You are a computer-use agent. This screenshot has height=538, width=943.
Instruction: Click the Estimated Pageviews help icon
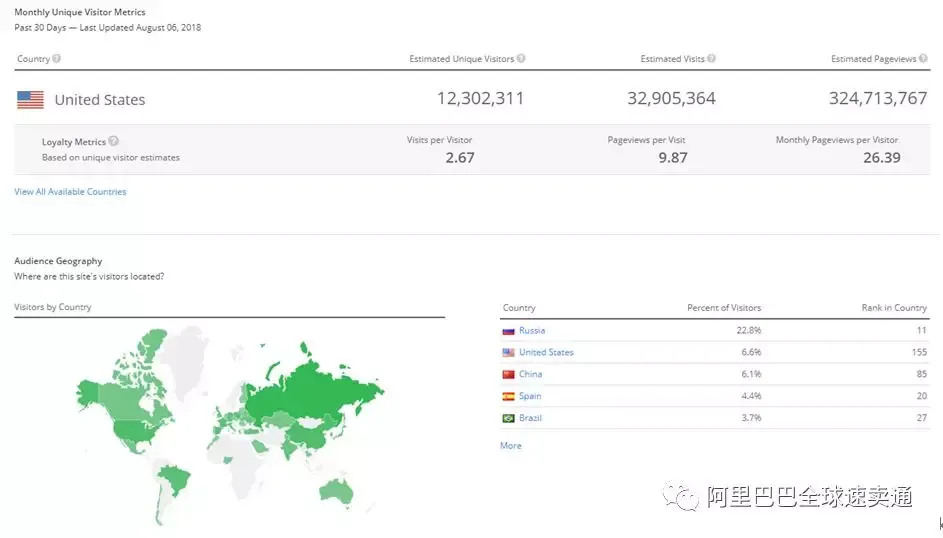coord(923,58)
